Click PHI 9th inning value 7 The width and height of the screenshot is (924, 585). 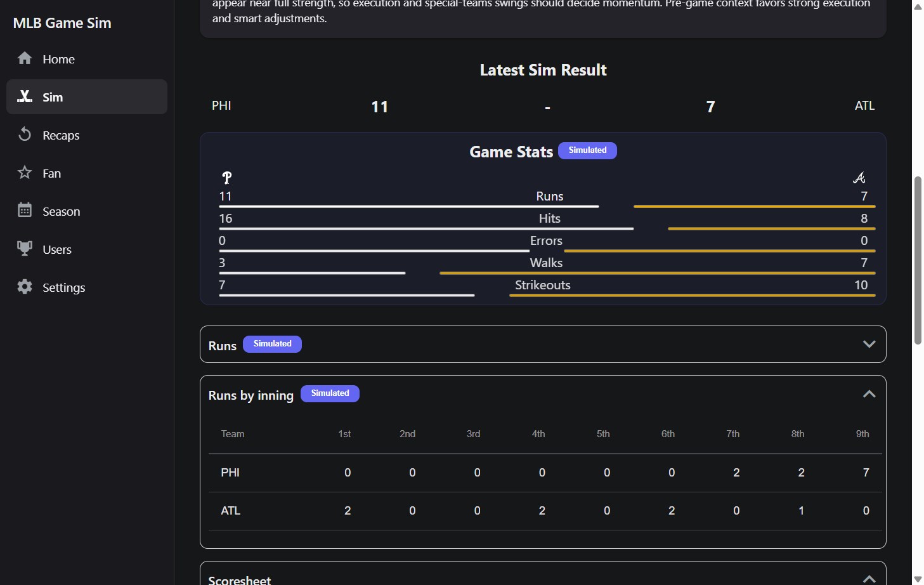click(x=866, y=473)
